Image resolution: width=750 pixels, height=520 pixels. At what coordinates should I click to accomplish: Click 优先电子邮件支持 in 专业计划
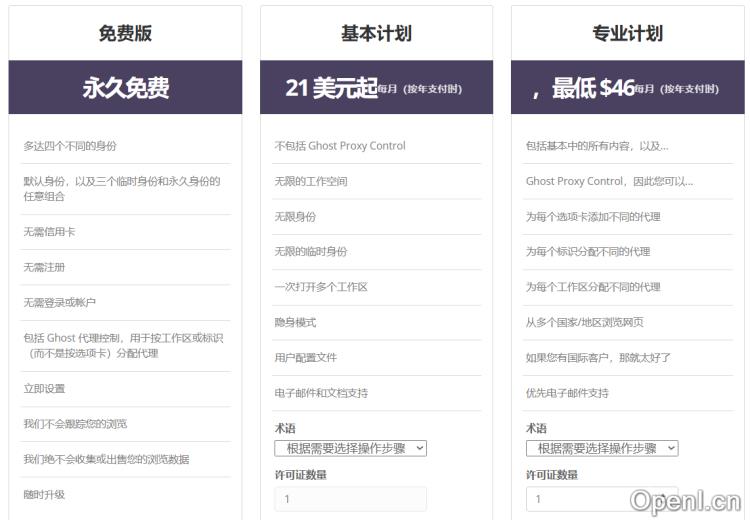567,393
